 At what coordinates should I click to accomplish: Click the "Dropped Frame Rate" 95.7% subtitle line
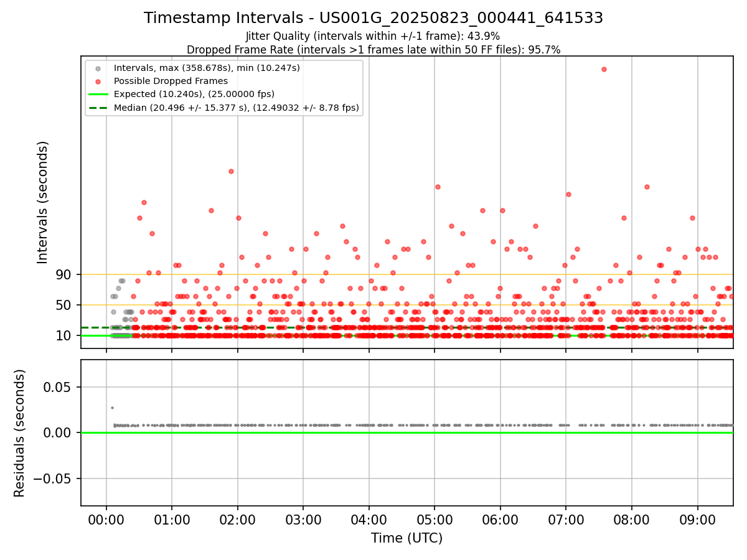pos(374,50)
